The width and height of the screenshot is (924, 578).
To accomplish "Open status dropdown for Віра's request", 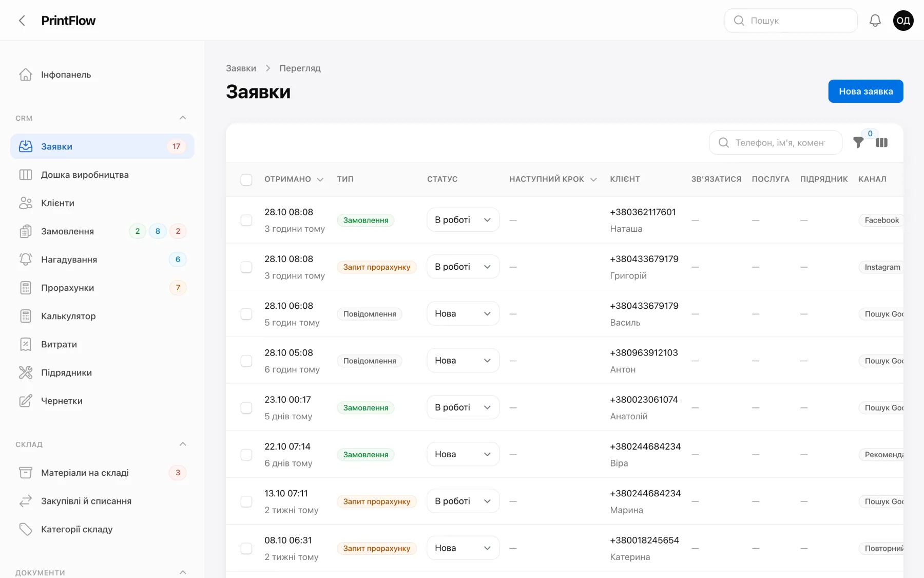I will (463, 454).
